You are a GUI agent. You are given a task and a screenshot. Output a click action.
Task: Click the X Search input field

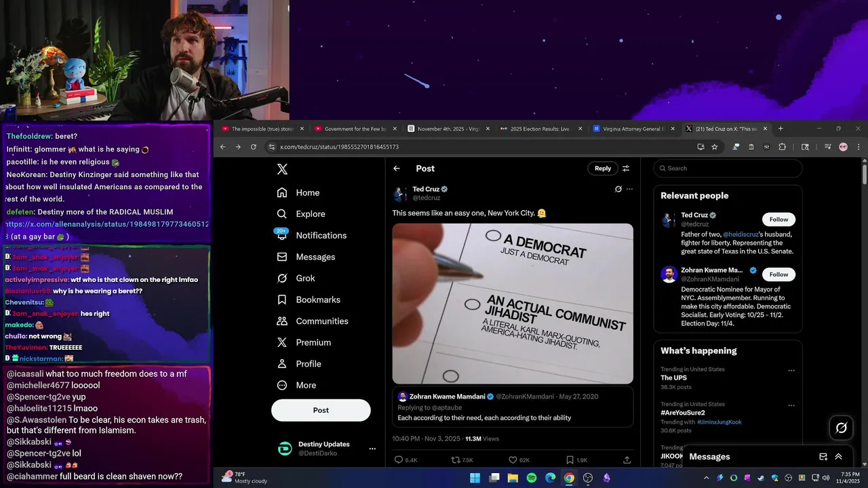click(728, 168)
